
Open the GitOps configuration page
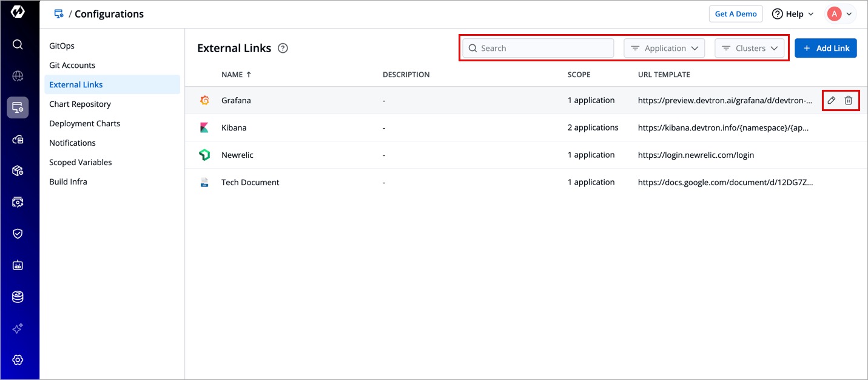[62, 46]
